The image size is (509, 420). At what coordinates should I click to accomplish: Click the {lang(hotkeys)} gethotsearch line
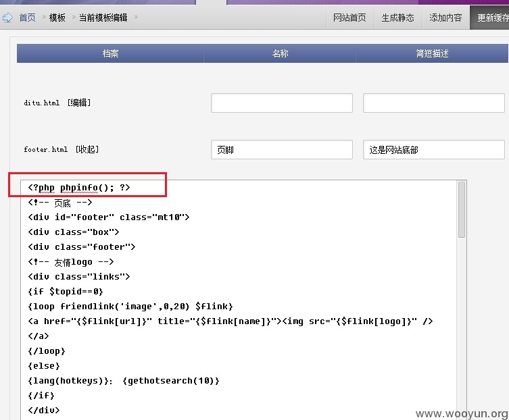pos(124,381)
